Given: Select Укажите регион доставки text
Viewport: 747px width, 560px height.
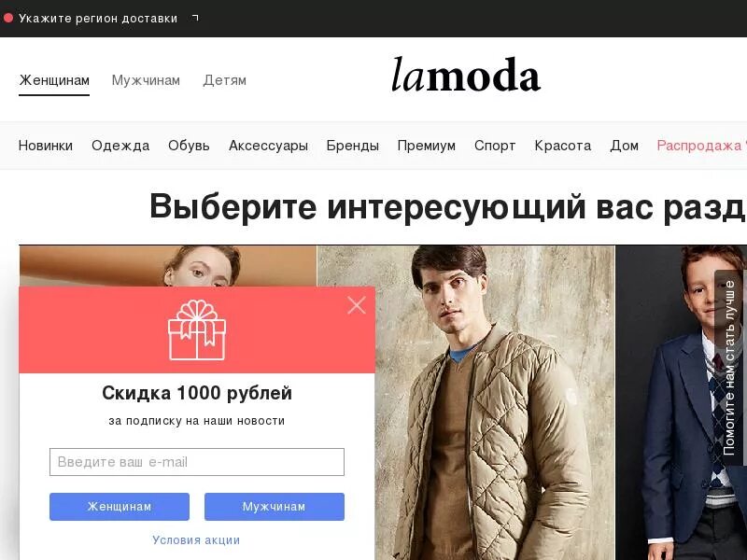Looking at the screenshot, I should tap(98, 19).
